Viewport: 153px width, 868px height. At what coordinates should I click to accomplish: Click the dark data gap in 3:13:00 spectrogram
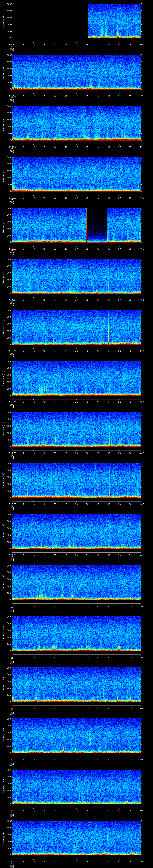[x=97, y=225]
